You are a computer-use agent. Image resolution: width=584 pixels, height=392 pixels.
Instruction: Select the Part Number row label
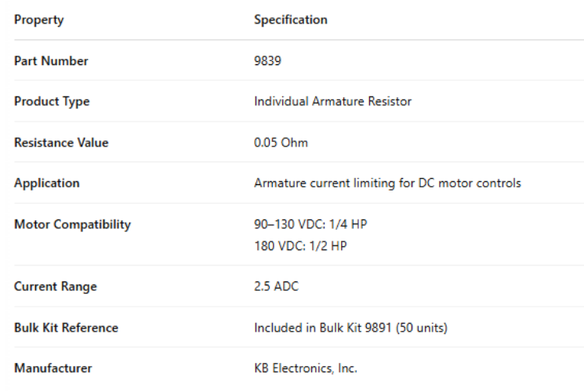click(x=51, y=61)
